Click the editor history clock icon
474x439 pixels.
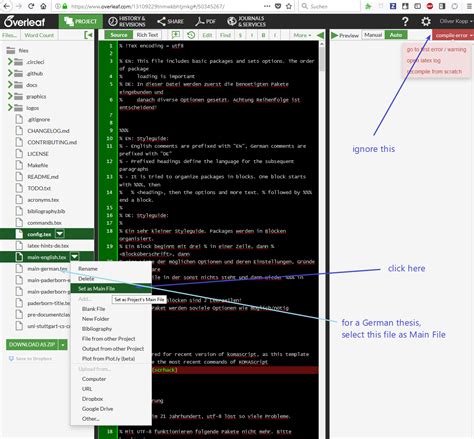pyautogui.click(x=191, y=35)
